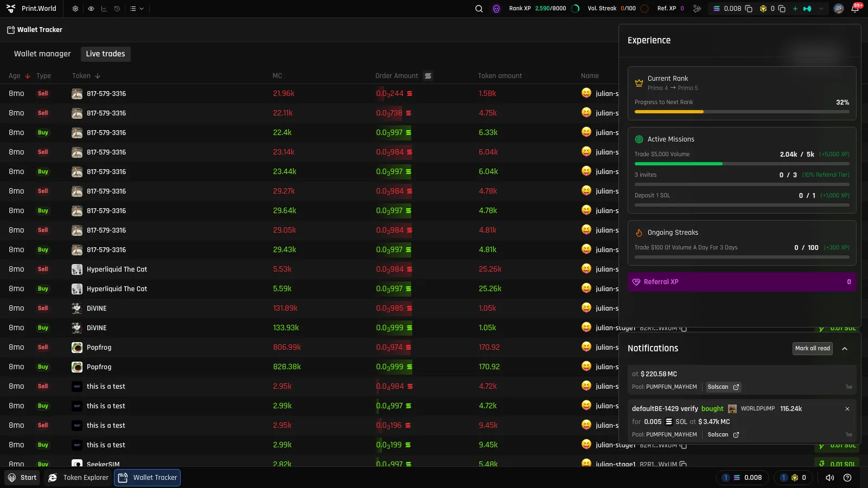868x488 pixels.
Task: Click the 828.38k market cap value
Action: 287,367
